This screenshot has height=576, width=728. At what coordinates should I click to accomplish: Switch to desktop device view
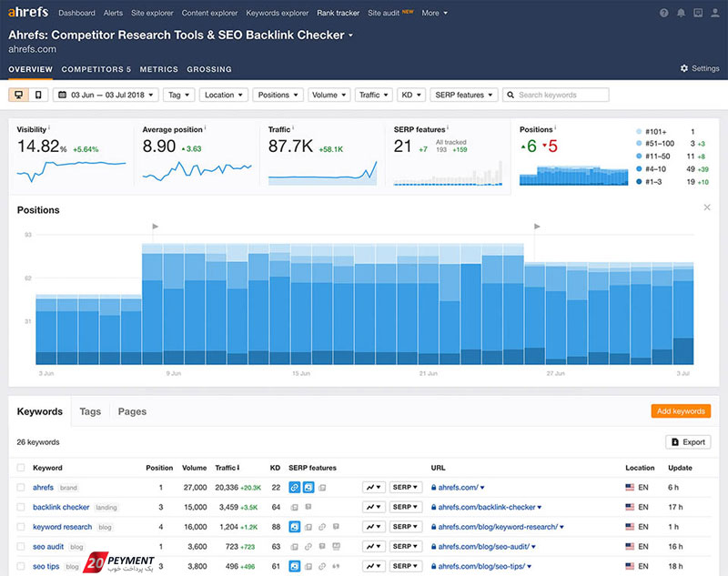click(18, 95)
